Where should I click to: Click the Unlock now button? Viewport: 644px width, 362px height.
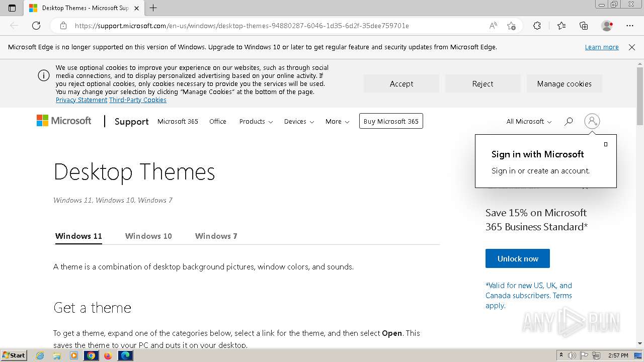pos(517,258)
